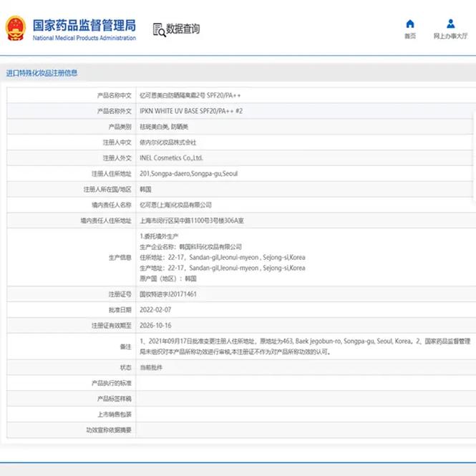The height and width of the screenshot is (476, 476).
Task: Select product name IPKN WHITE UV BASE SPF20/PA++ #2
Action: coord(191,111)
